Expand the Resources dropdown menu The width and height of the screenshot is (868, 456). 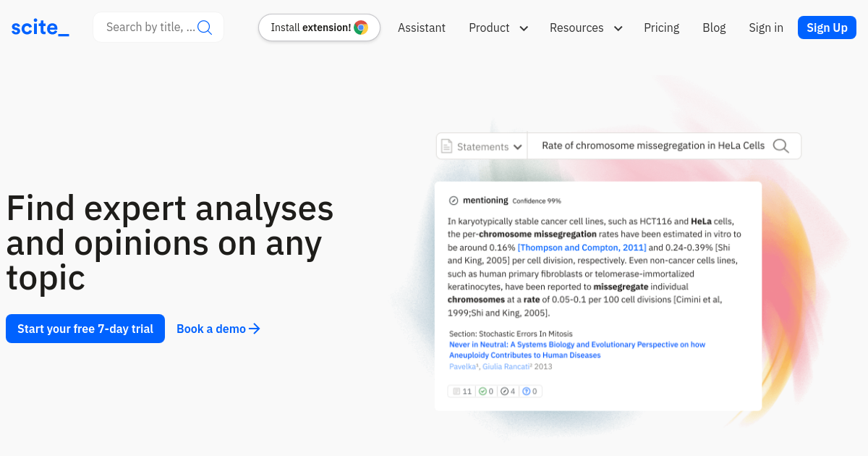(585, 28)
